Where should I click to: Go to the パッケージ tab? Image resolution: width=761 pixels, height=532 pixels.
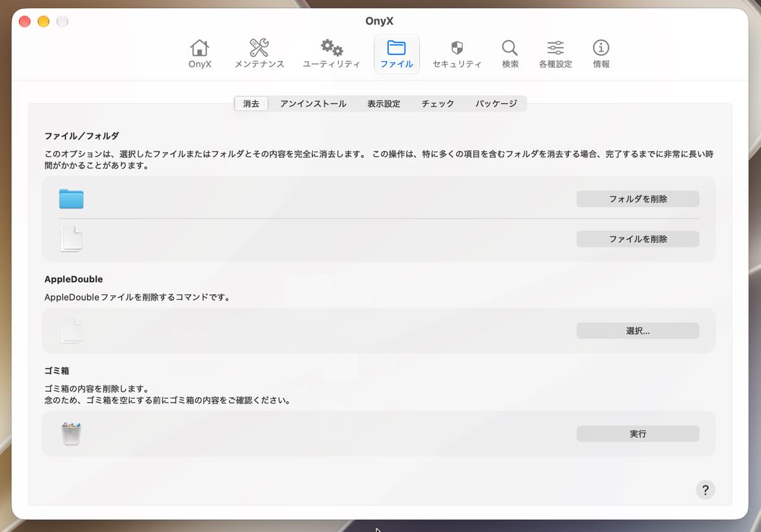point(497,103)
